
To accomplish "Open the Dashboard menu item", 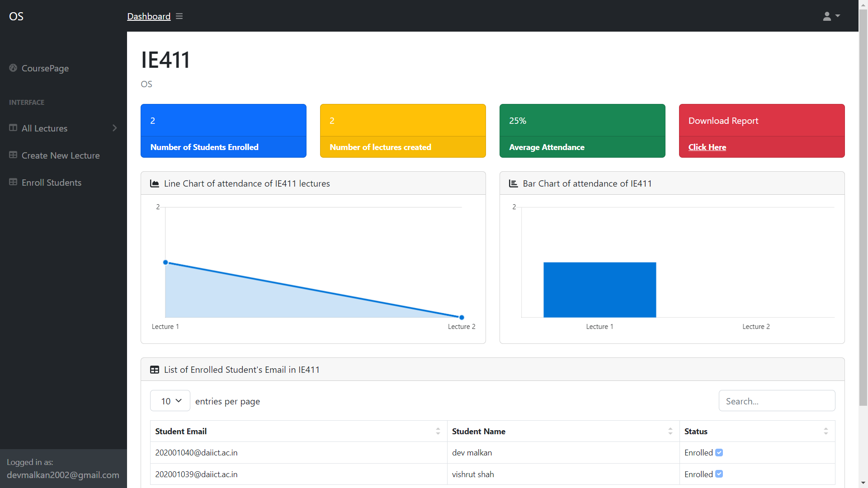I will (148, 16).
